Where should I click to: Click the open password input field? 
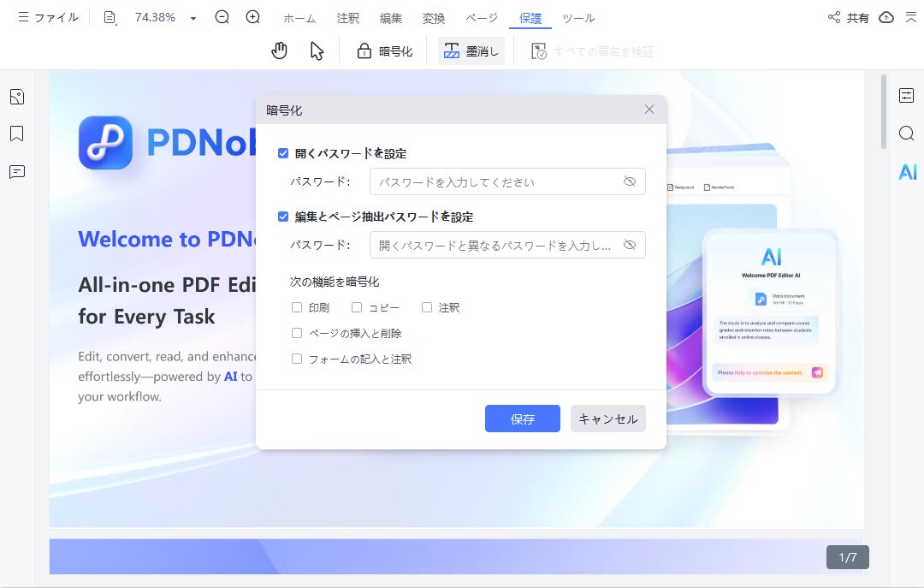[x=507, y=181]
